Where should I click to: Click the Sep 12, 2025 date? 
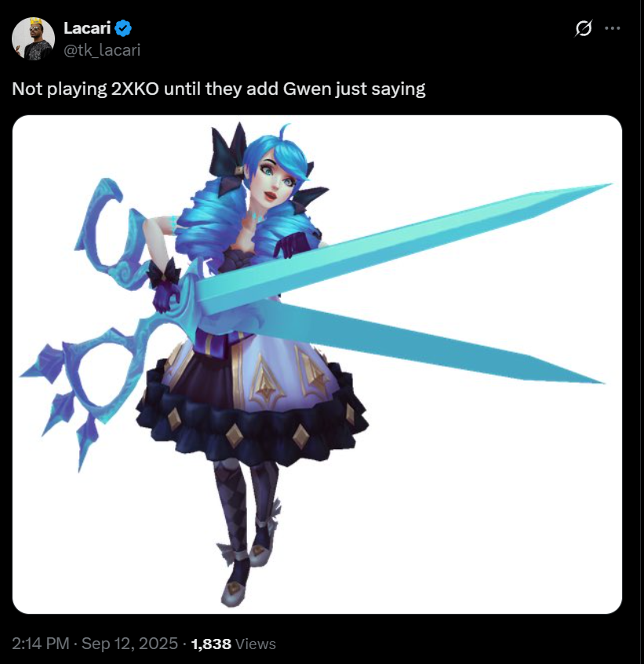pyautogui.click(x=129, y=644)
